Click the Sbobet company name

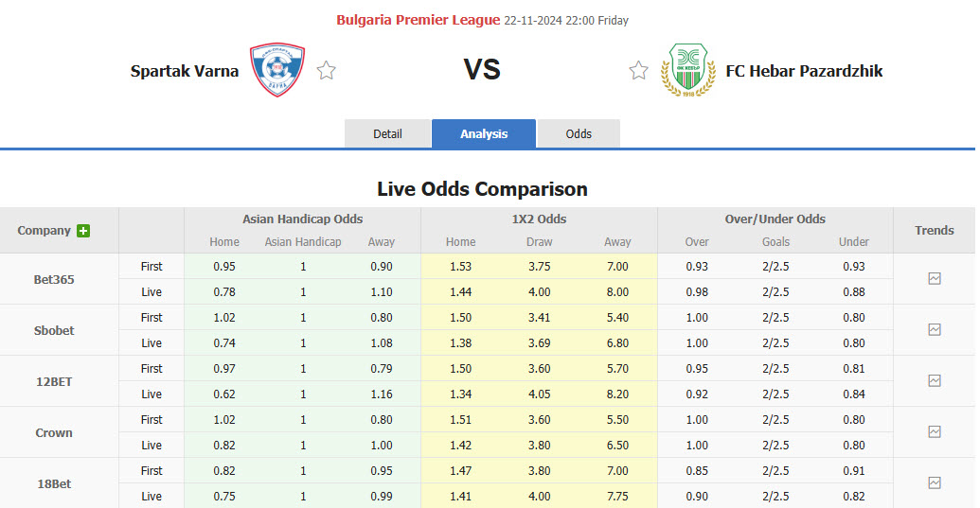54,331
